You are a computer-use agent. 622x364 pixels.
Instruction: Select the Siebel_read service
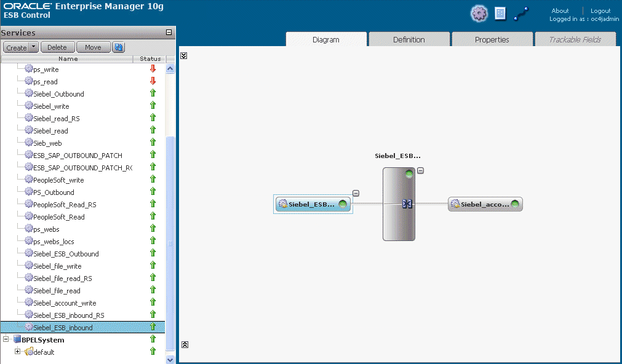click(x=50, y=131)
